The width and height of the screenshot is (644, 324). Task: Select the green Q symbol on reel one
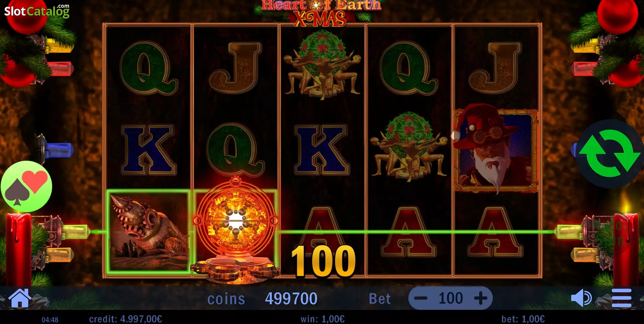(148, 68)
